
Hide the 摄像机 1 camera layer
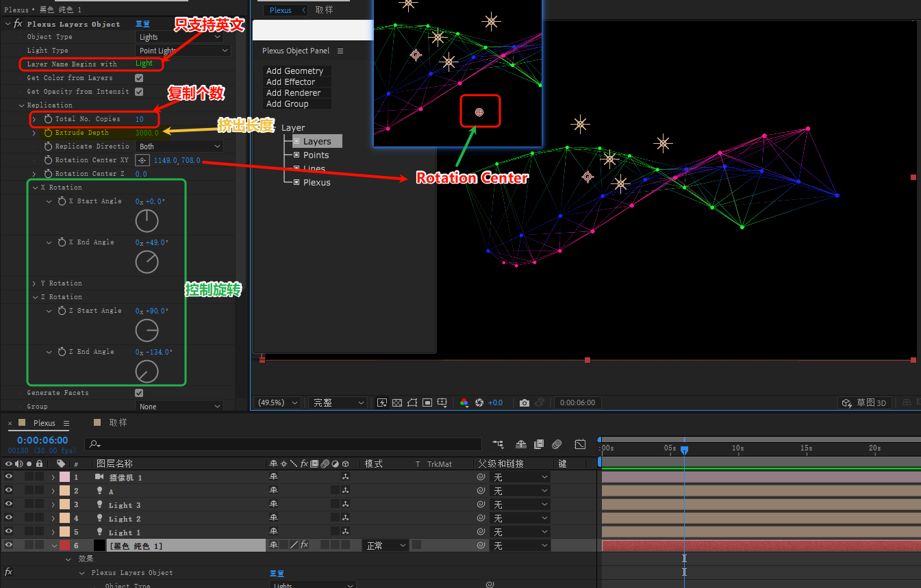[9, 477]
